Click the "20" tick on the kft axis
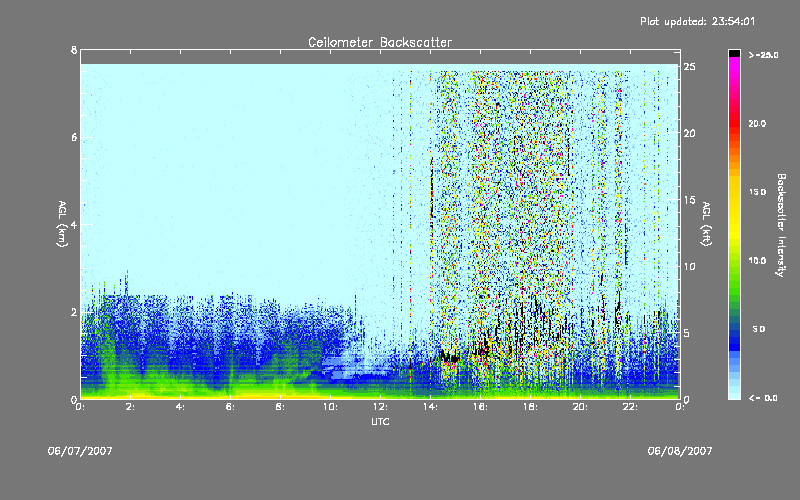 click(x=689, y=133)
